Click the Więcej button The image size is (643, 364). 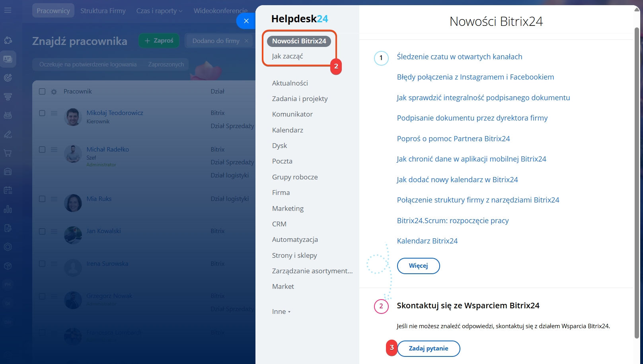coord(418,266)
